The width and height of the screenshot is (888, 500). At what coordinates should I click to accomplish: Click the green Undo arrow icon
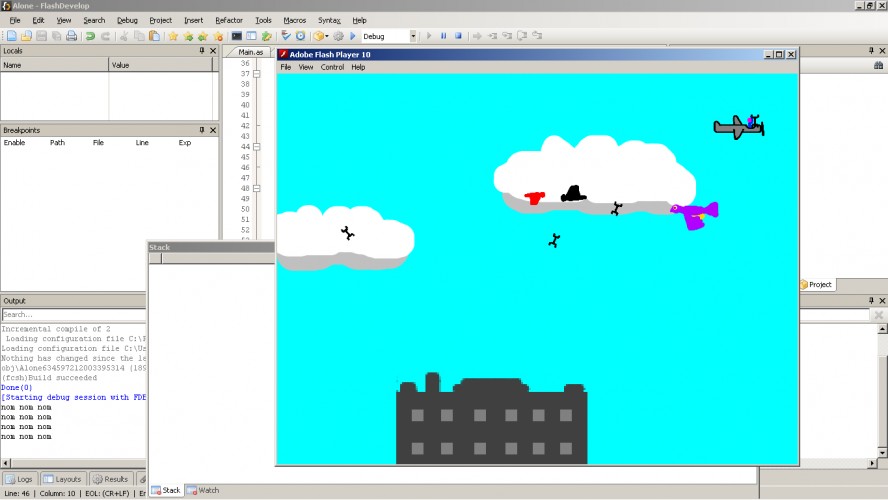(x=90, y=36)
